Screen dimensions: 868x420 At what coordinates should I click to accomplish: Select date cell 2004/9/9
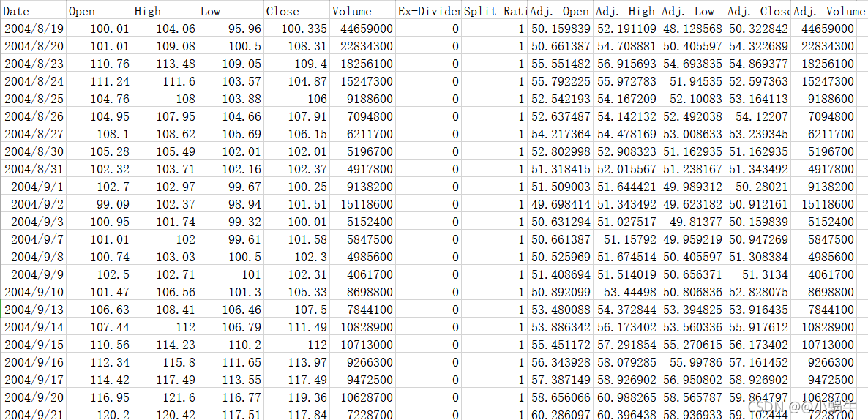click(34, 274)
